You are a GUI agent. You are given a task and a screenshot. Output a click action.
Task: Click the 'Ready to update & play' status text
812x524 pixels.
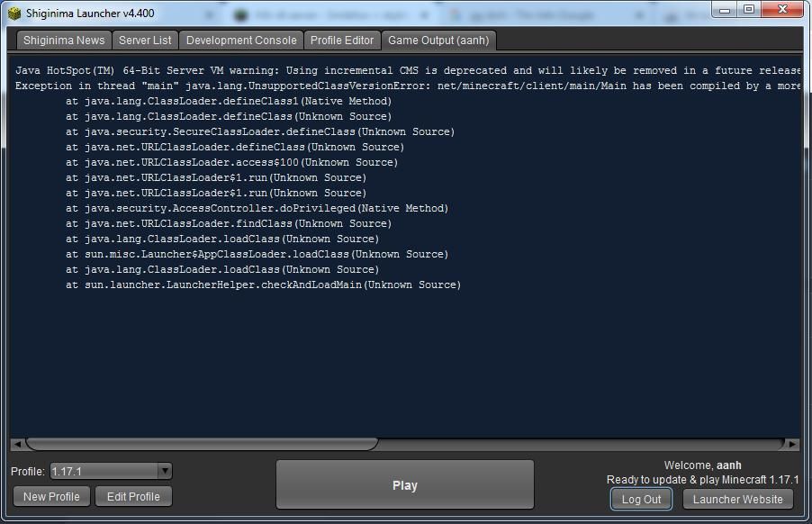pyautogui.click(x=702, y=480)
